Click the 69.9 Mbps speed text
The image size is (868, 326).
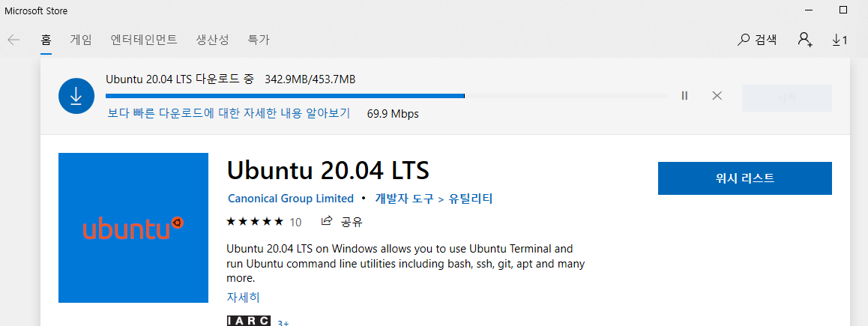[x=393, y=114]
